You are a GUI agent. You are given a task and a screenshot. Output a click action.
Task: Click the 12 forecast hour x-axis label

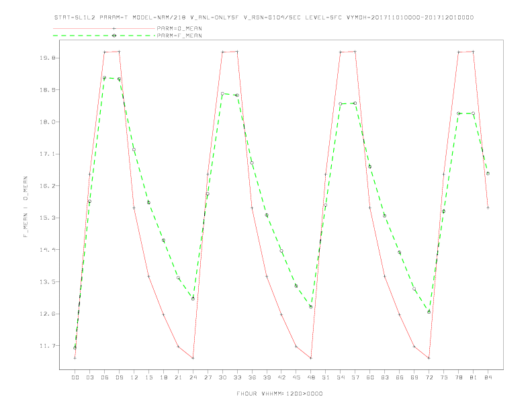point(134,377)
